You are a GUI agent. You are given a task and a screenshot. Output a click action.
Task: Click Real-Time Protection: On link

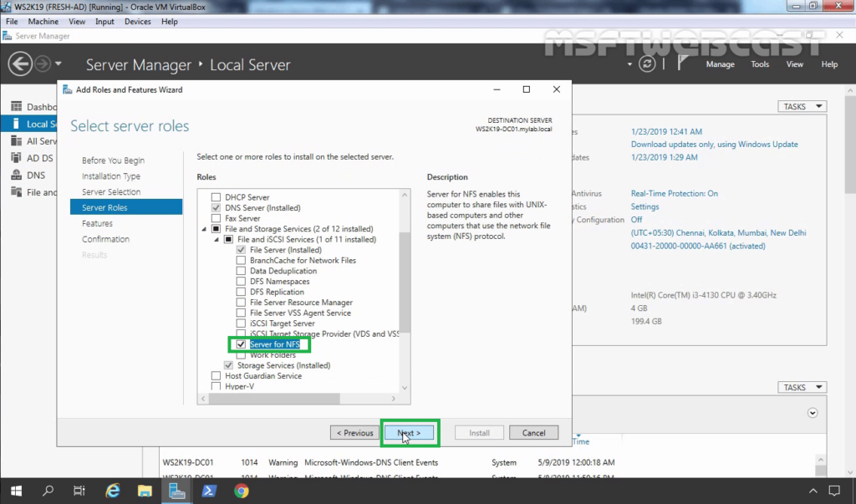coord(675,193)
